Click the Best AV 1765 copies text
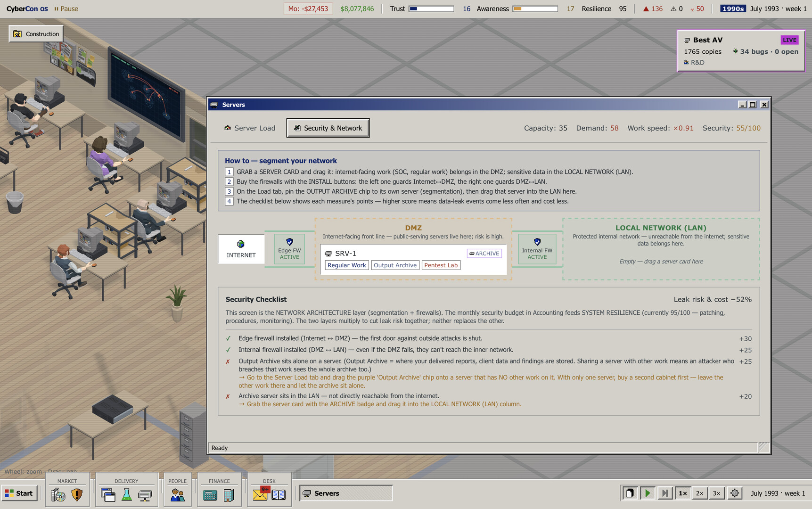 tap(703, 51)
